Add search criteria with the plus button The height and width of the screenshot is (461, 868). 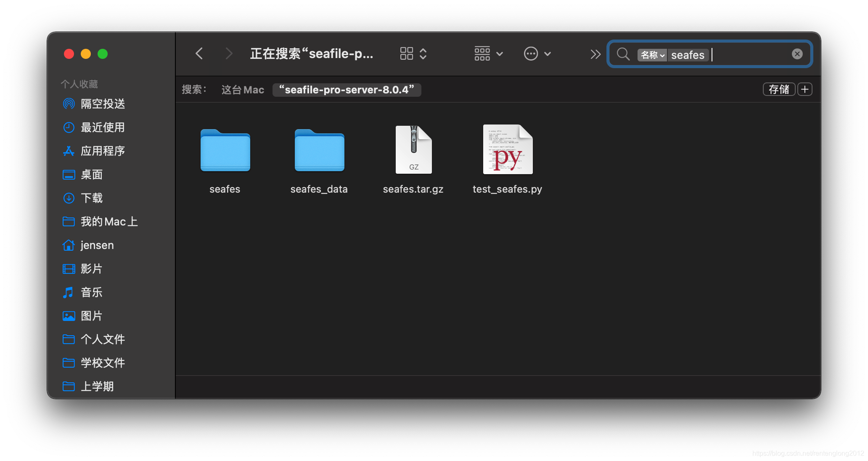click(805, 89)
